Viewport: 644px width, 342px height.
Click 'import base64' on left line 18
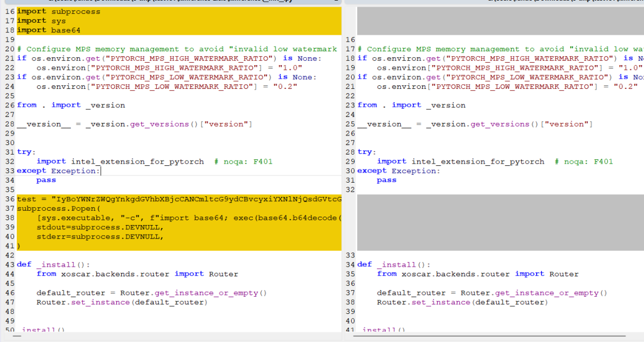coord(48,30)
